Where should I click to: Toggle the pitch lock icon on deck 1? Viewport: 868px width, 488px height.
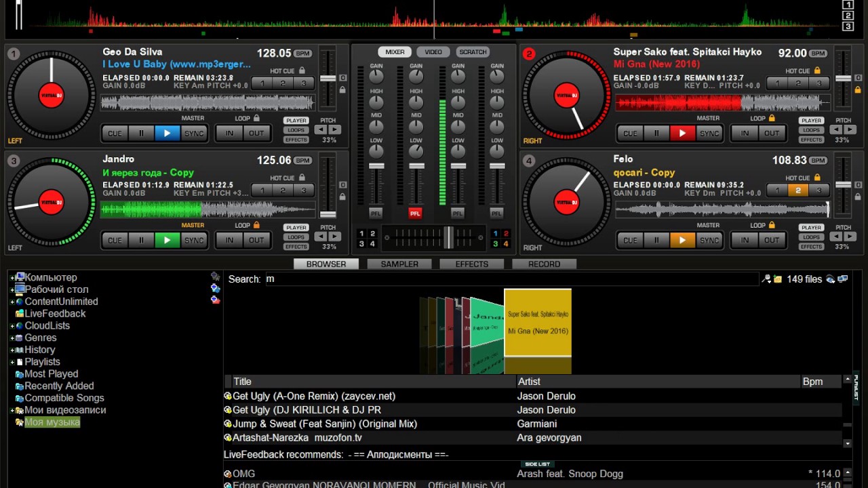[342, 89]
